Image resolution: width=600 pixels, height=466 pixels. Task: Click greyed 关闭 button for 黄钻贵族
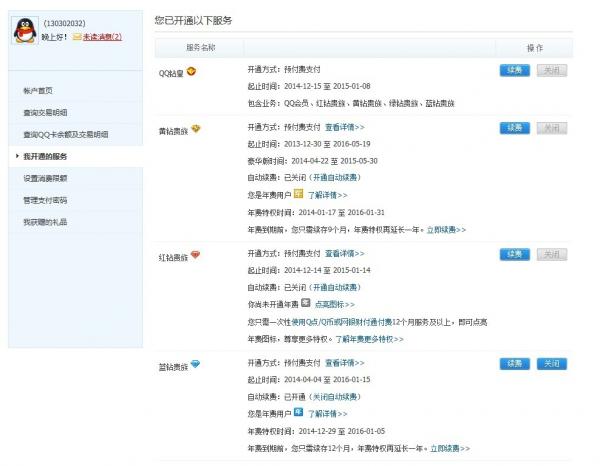coord(552,128)
